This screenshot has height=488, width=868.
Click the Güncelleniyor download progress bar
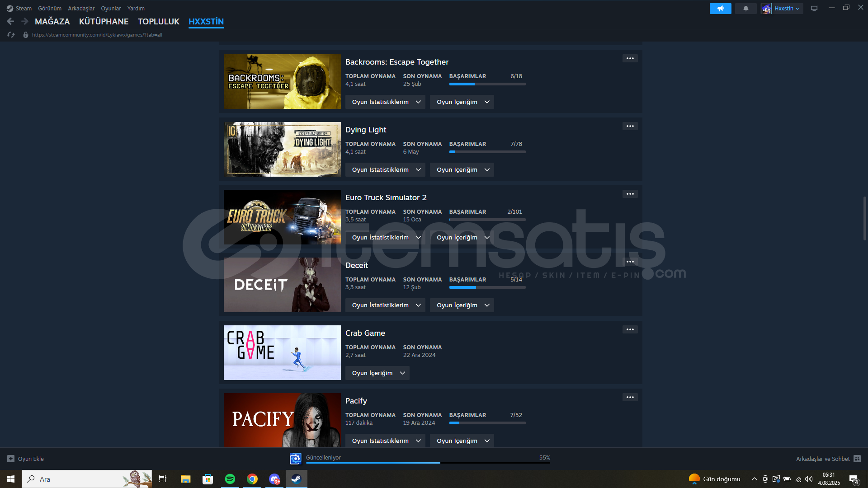[428, 463]
